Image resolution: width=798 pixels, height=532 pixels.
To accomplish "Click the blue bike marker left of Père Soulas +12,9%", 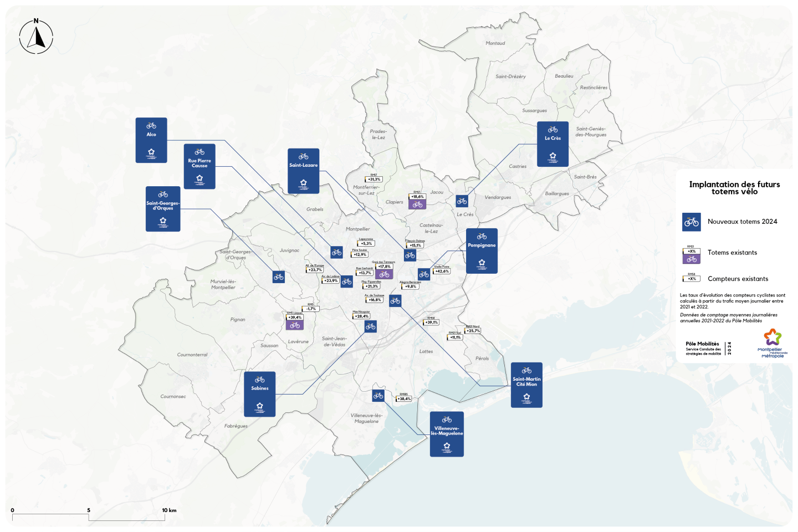I will [336, 252].
